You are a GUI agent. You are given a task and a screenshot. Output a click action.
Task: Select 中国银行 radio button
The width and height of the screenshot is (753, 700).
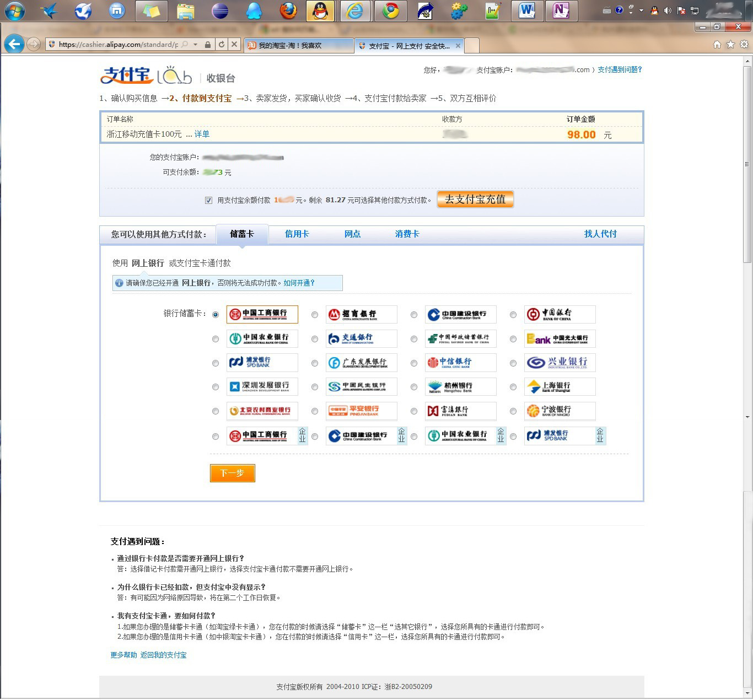tap(513, 315)
